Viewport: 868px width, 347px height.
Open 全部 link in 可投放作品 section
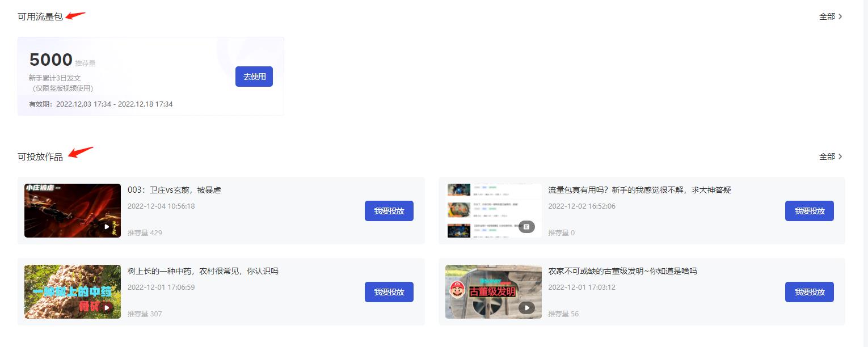827,156
